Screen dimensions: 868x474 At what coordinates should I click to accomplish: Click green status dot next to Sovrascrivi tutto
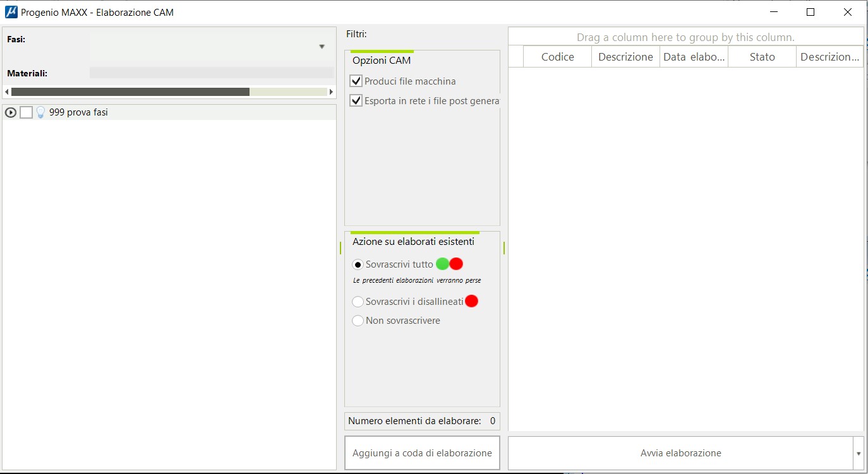tap(442, 264)
